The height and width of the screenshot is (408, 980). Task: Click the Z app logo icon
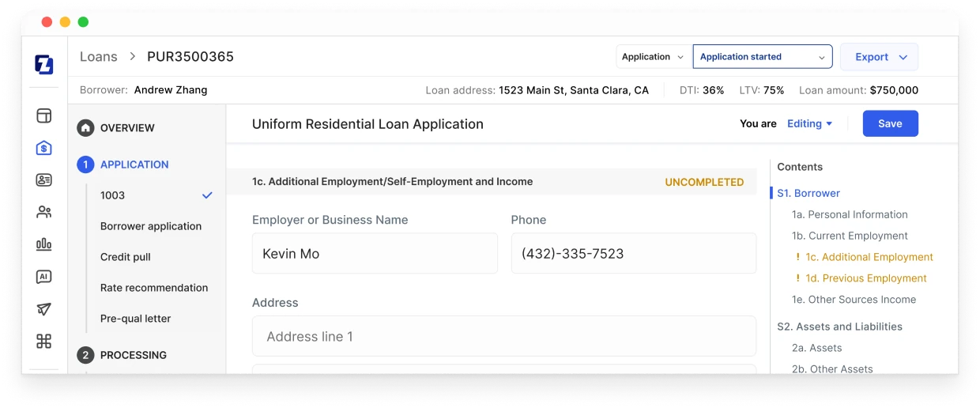click(44, 64)
